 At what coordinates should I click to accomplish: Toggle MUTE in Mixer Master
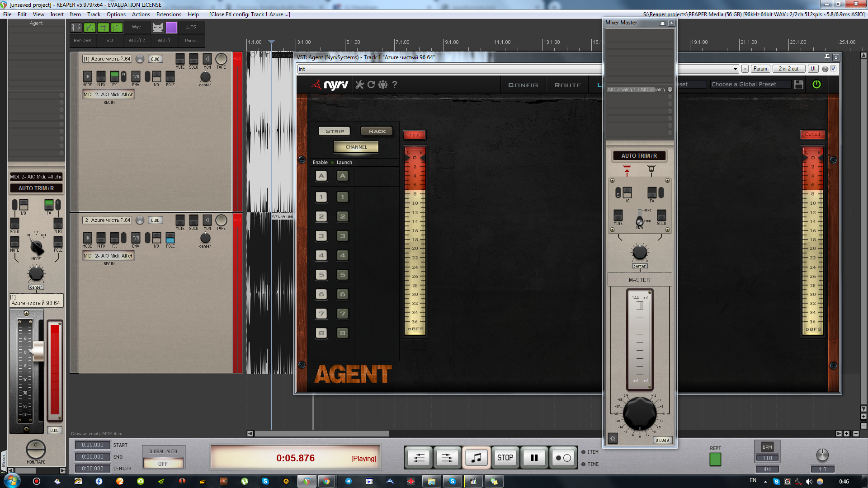[x=618, y=215]
